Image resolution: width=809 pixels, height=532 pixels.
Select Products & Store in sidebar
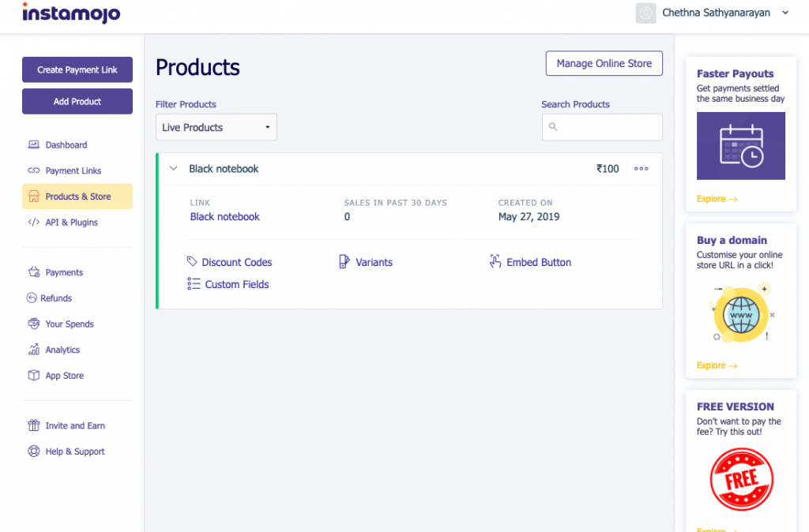tap(77, 197)
